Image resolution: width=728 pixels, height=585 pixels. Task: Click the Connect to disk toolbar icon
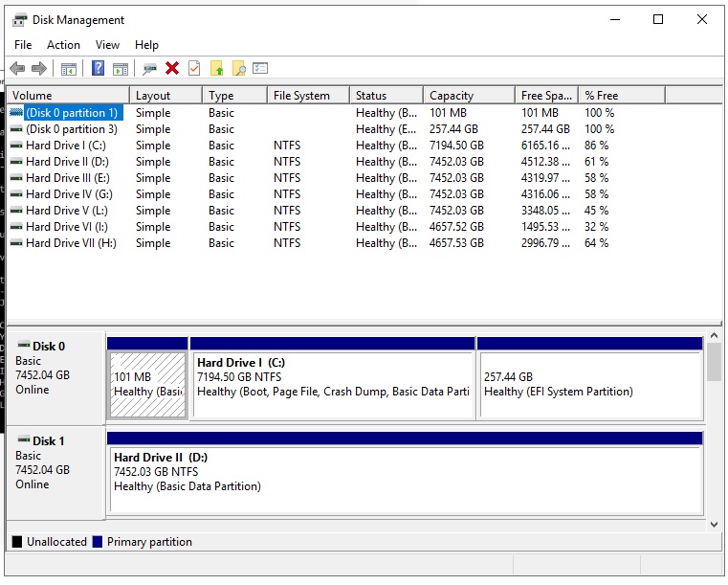[x=149, y=69]
